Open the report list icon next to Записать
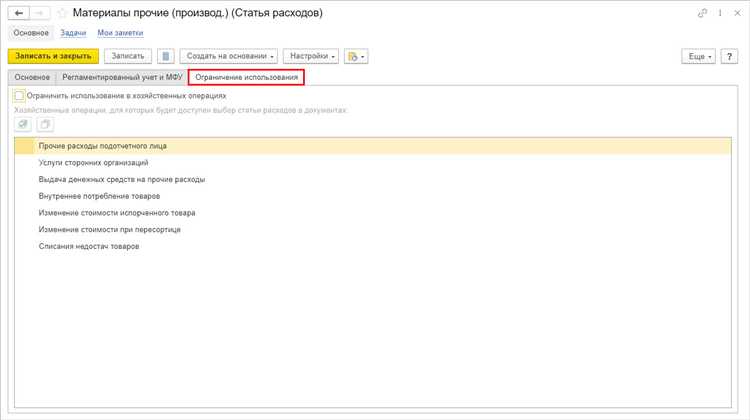The height and width of the screenshot is (420, 750). 165,56
